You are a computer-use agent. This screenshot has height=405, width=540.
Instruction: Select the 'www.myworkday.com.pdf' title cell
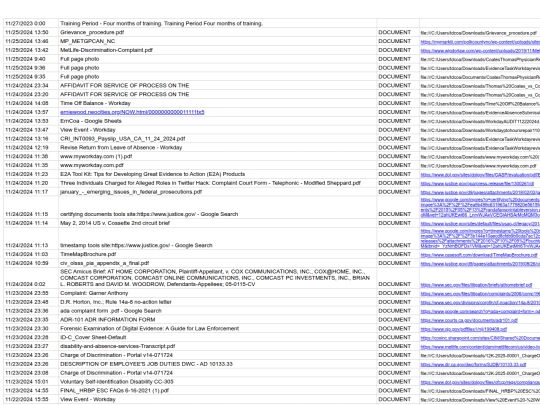(x=217, y=166)
